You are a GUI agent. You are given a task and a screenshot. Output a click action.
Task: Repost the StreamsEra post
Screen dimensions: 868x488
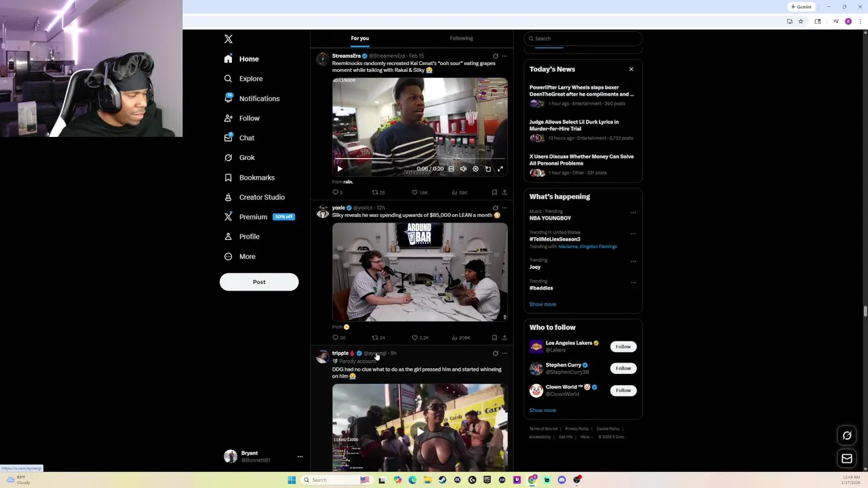pos(378,192)
